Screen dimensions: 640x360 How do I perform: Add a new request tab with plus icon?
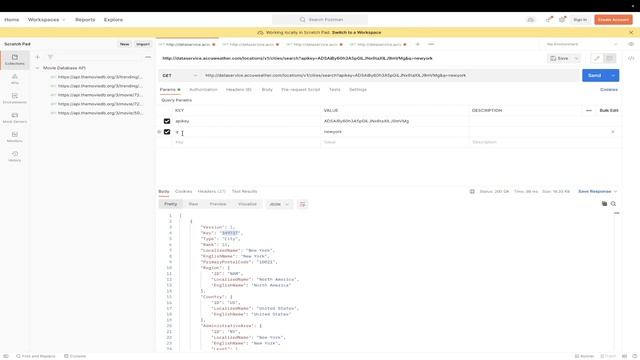(x=418, y=44)
